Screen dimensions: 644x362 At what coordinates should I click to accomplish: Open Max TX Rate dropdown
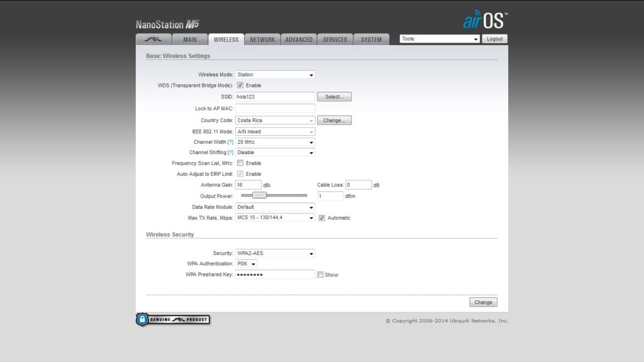pos(275,217)
